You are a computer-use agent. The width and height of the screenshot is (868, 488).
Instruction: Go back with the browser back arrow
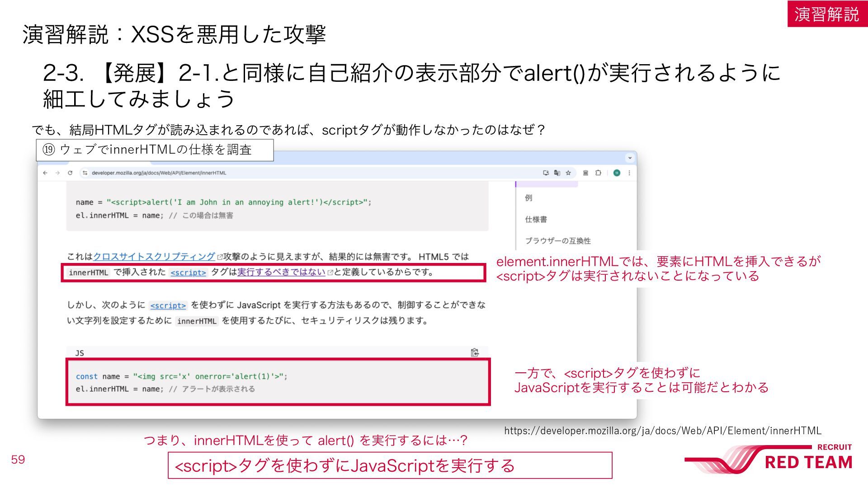click(45, 173)
